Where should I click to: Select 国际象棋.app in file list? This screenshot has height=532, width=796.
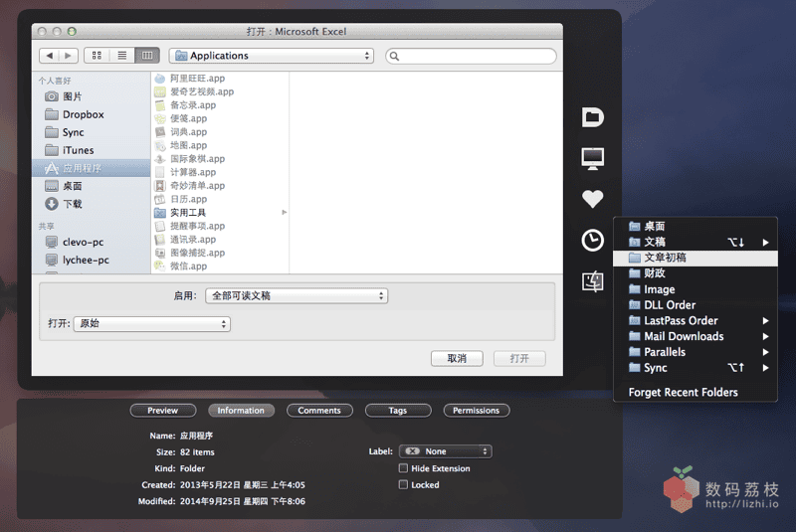(x=221, y=159)
